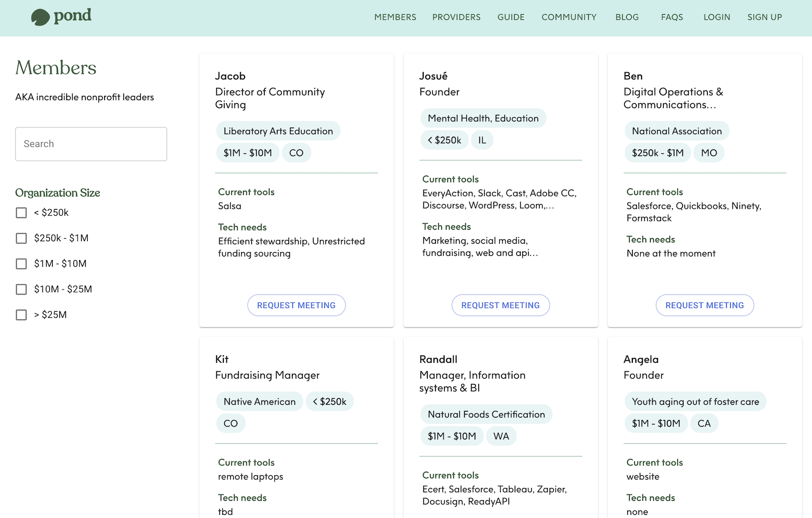This screenshot has height=518, width=812.
Task: Tick the > $25M checkbox
Action: click(x=21, y=315)
